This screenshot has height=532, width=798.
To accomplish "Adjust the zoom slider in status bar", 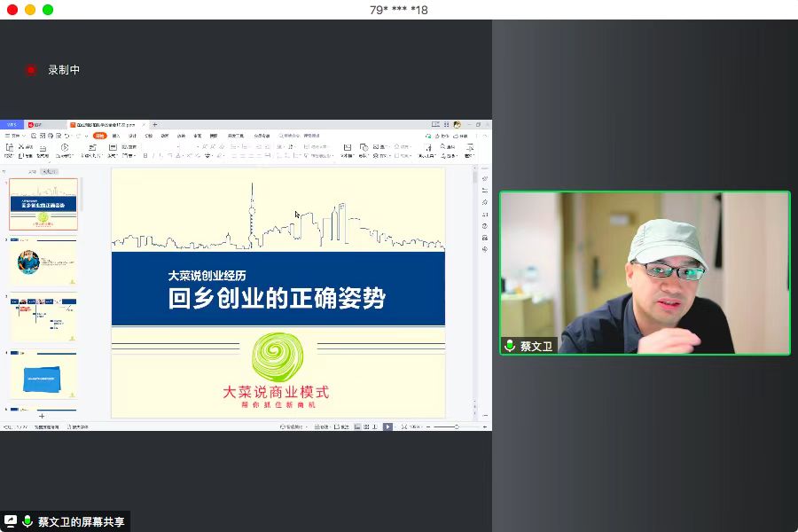I will click(456, 426).
